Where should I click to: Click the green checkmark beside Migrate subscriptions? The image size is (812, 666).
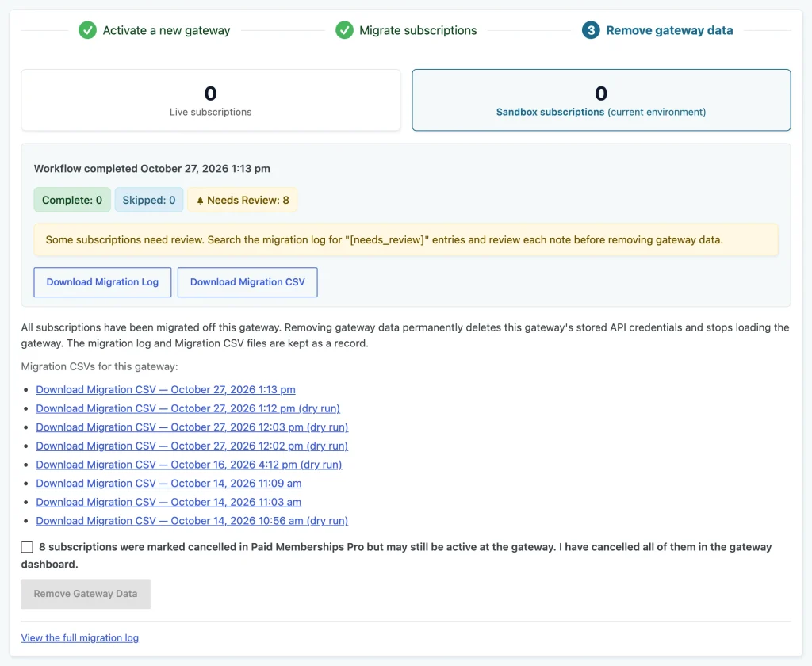click(x=344, y=30)
